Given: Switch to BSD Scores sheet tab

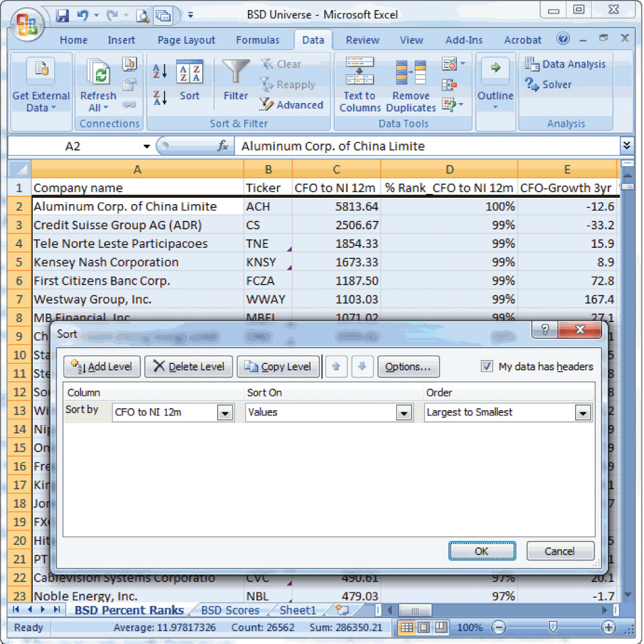Looking at the screenshot, I should click(230, 610).
